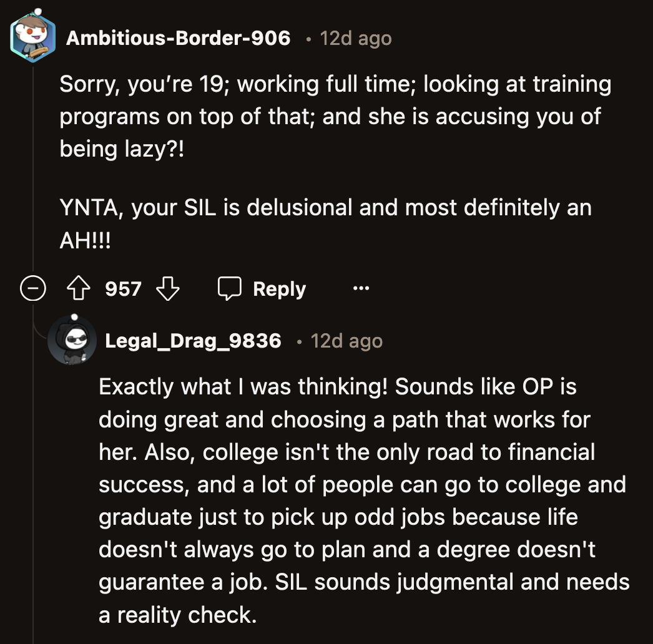Click the "Exactly what I was thinking!" reply text
Image resolution: width=653 pixels, height=644 pixels.
coord(246,387)
